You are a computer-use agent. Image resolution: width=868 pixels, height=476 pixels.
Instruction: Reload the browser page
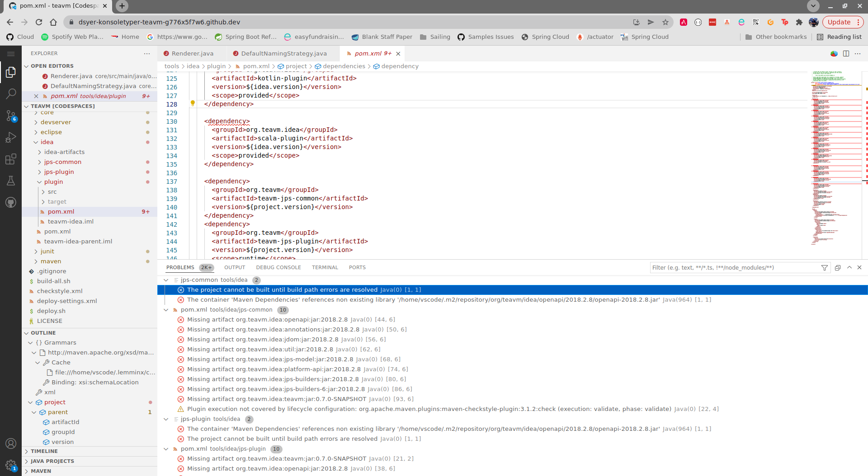39,22
